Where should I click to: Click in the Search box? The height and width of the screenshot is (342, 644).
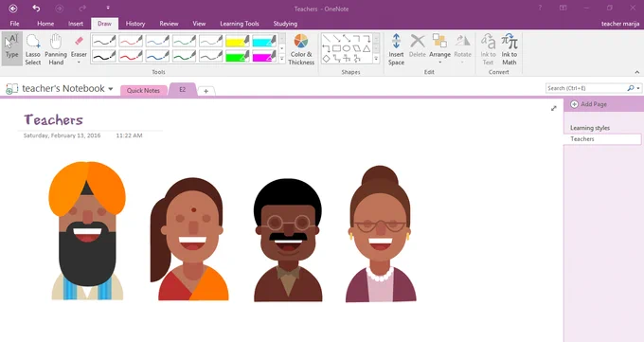click(x=586, y=88)
